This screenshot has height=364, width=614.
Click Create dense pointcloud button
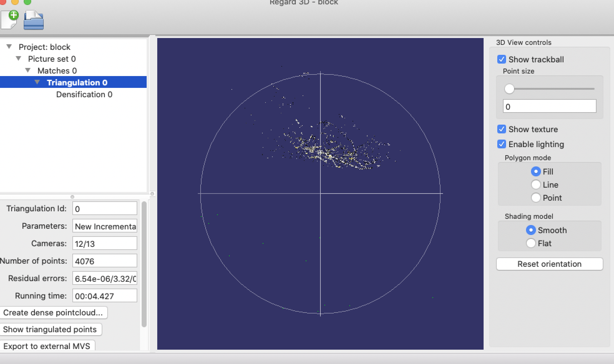52,312
